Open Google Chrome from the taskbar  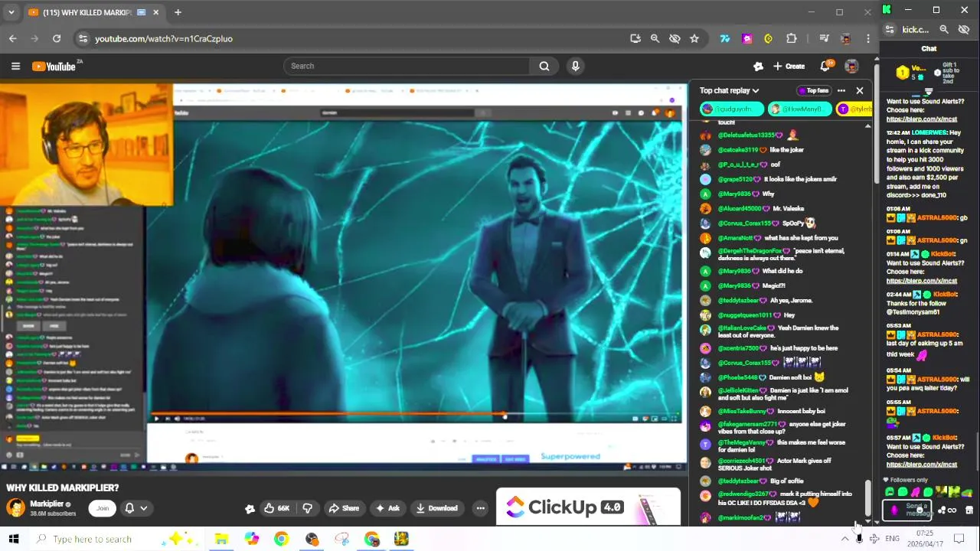pyautogui.click(x=281, y=539)
